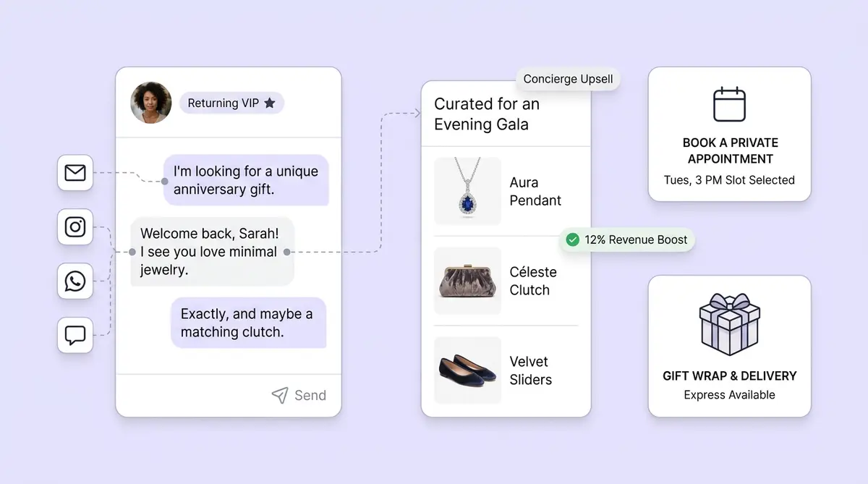Click the gift box icon for Gift Wrap
868x484 pixels.
tap(729, 324)
